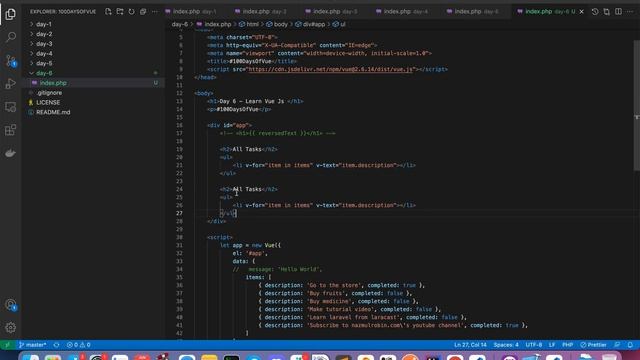Click index.php breadcrumb segment
Viewport: 640px width, 360px height.
(213, 24)
